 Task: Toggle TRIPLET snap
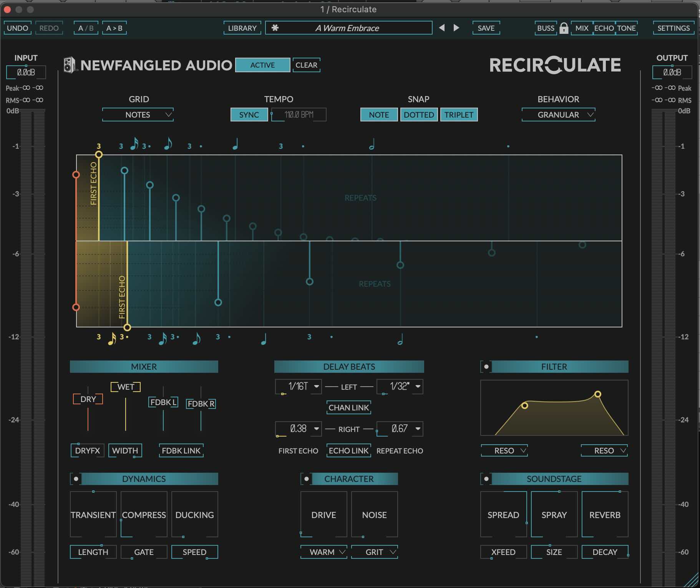[x=459, y=115]
